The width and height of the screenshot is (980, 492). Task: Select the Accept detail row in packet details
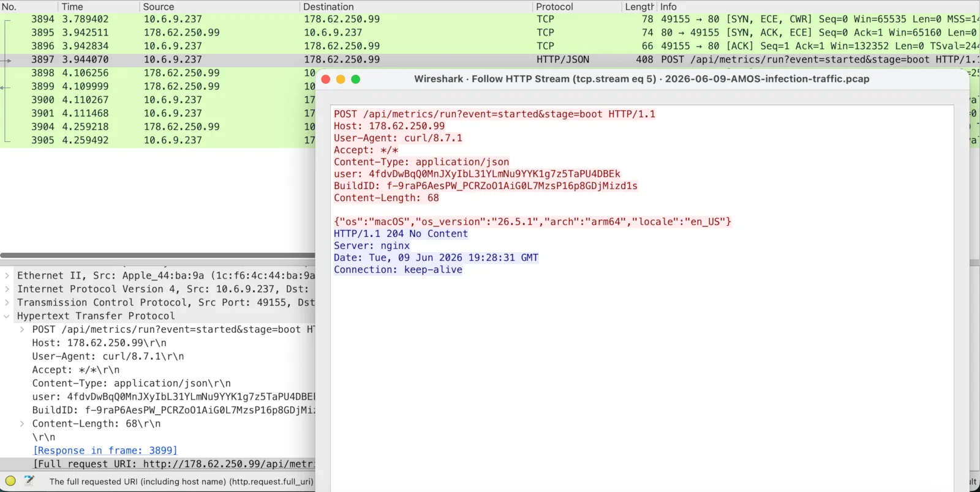(157, 370)
